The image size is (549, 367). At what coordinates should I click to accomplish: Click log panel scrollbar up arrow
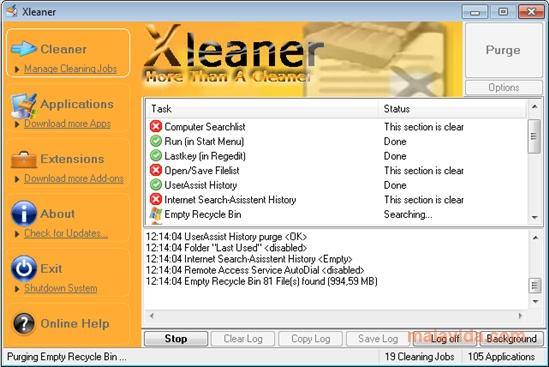535,237
